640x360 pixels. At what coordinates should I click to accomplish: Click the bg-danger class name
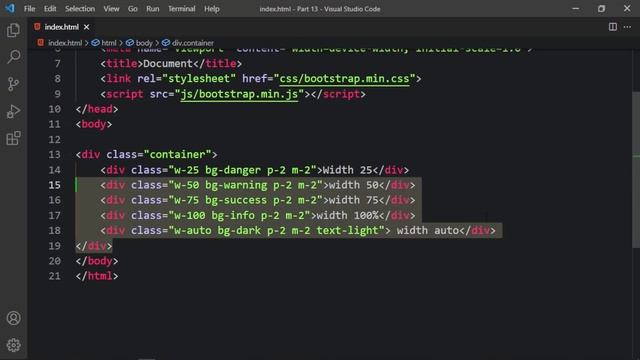point(233,170)
